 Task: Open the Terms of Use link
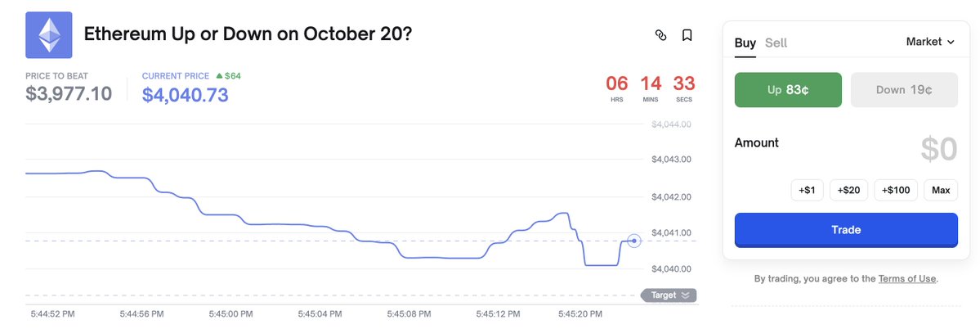907,279
